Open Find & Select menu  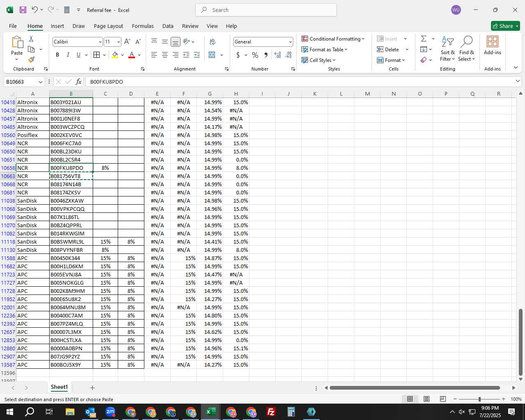(467, 48)
